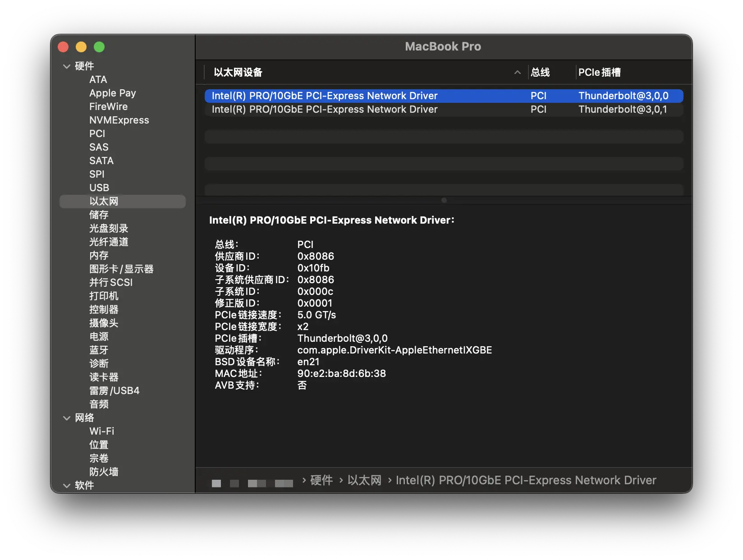Click 硬件 in the bottom path bar
The image size is (743, 560).
[x=321, y=481]
